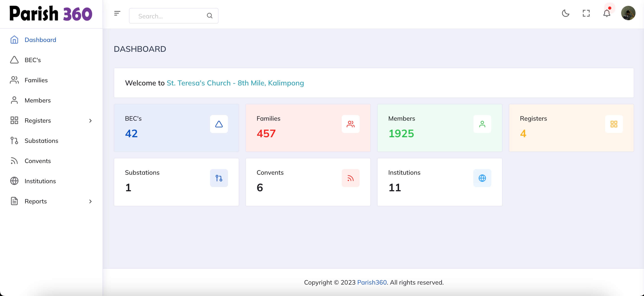Go to Substations in the sidebar

pyautogui.click(x=41, y=141)
